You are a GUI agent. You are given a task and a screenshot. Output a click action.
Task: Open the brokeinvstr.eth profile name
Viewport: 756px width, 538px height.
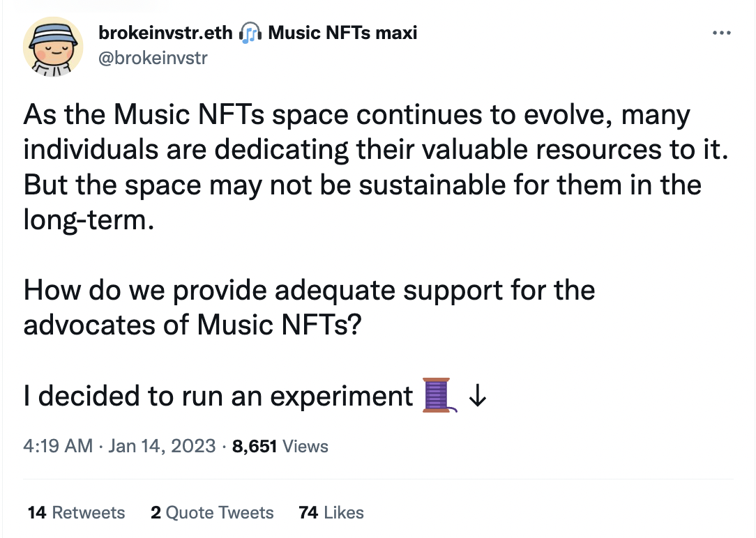click(165, 32)
